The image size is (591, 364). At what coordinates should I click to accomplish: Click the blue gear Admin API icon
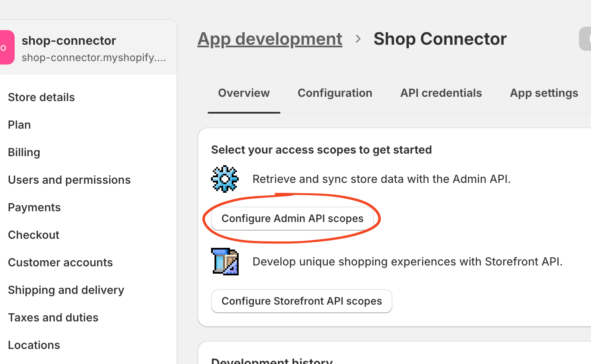[x=225, y=179]
